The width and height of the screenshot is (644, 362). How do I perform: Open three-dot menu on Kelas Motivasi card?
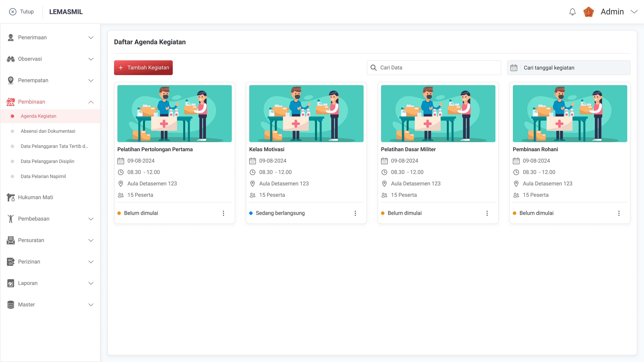click(355, 213)
